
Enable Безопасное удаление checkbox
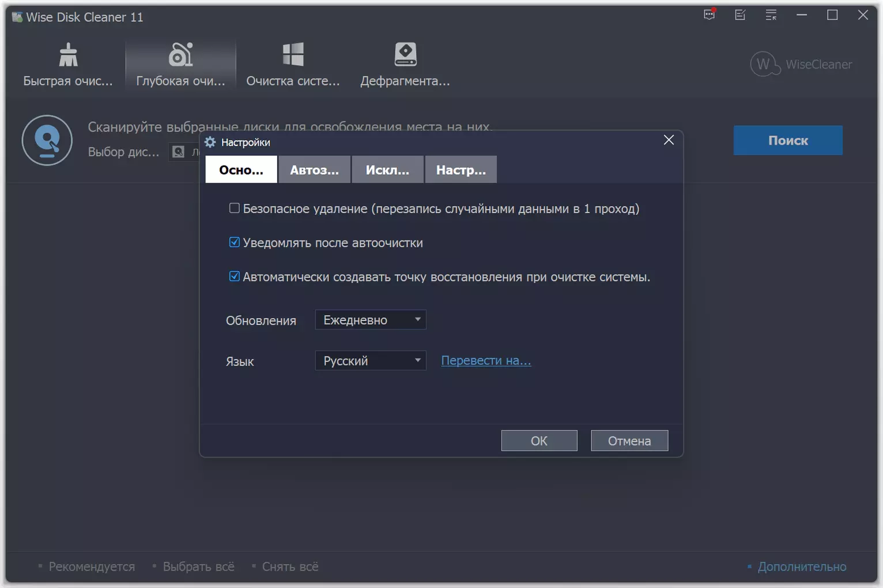pyautogui.click(x=234, y=208)
